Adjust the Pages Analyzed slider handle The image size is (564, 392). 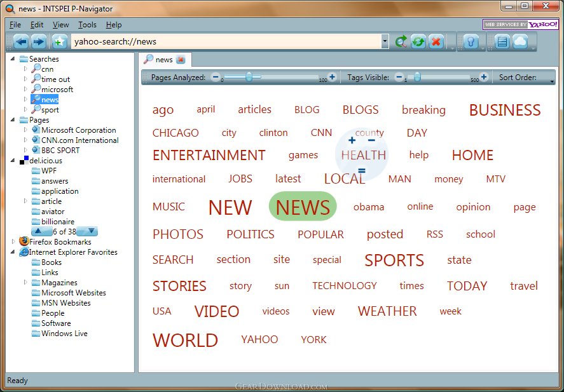pyautogui.click(x=249, y=76)
